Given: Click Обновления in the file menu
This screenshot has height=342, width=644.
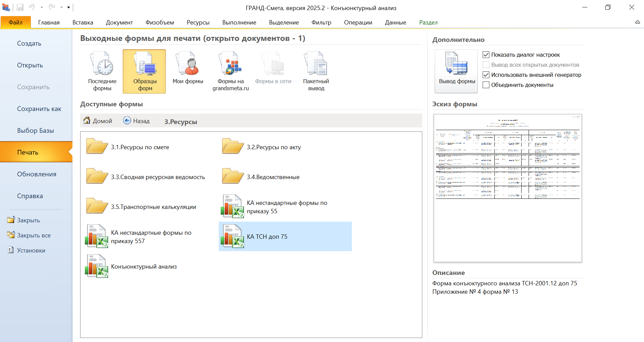Looking at the screenshot, I should 37,174.
